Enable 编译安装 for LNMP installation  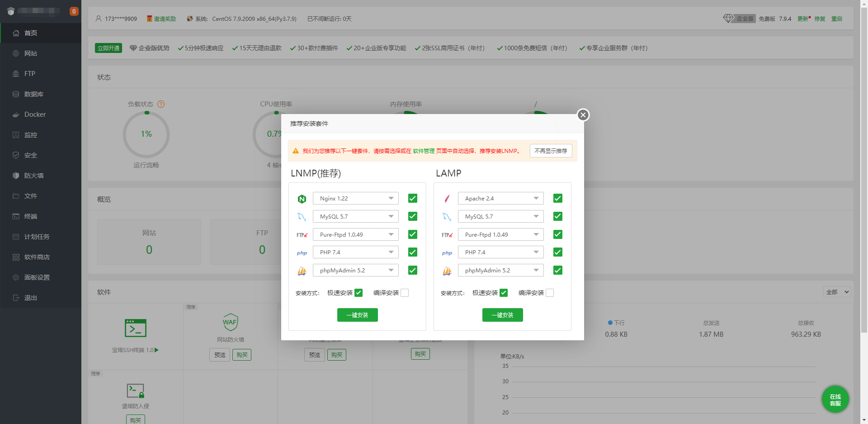coord(405,293)
